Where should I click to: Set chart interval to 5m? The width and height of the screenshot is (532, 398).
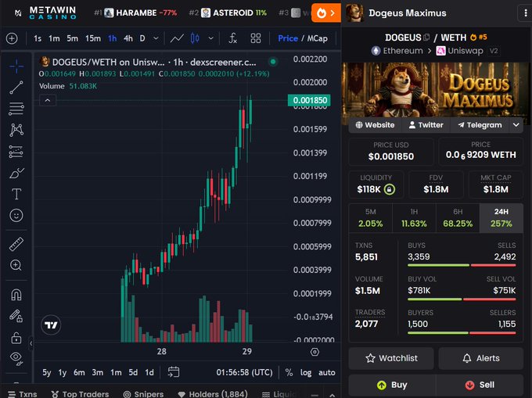point(72,38)
